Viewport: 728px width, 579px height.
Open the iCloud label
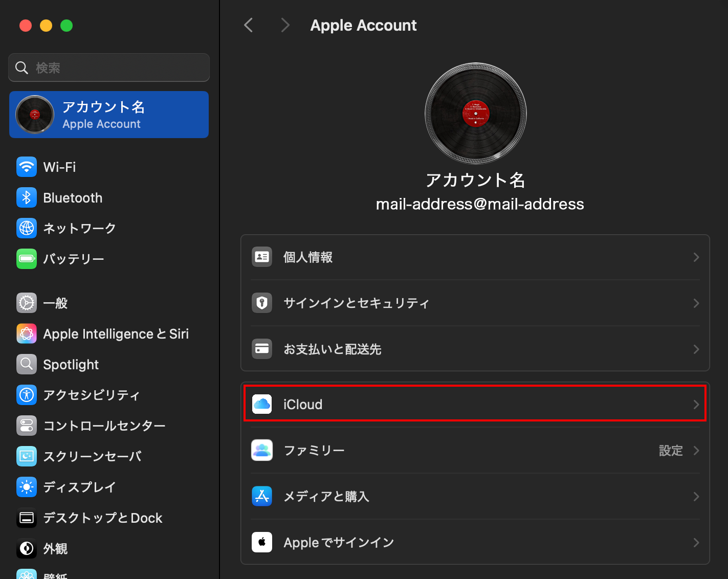pos(303,405)
